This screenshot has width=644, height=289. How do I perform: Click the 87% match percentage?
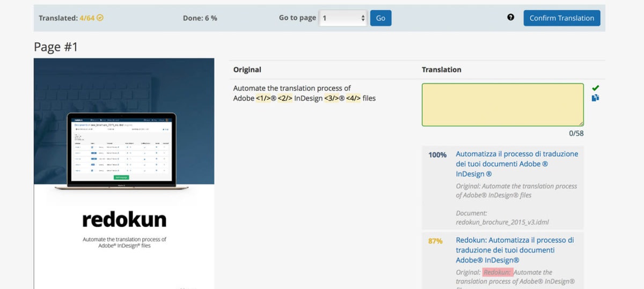click(x=436, y=241)
